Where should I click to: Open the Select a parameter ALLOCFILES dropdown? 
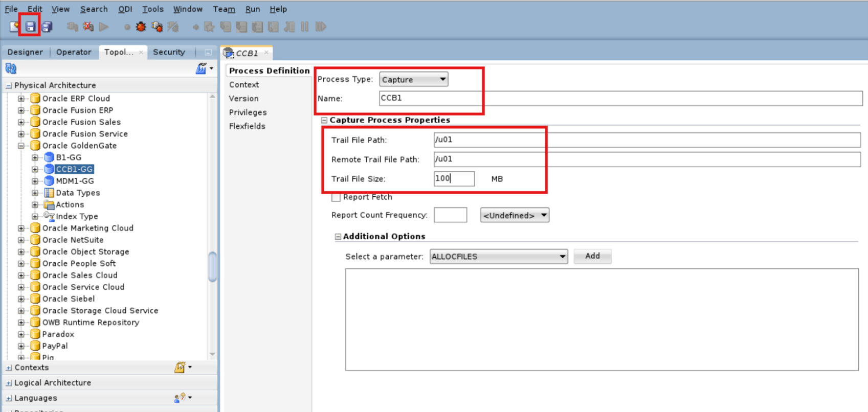pyautogui.click(x=498, y=257)
